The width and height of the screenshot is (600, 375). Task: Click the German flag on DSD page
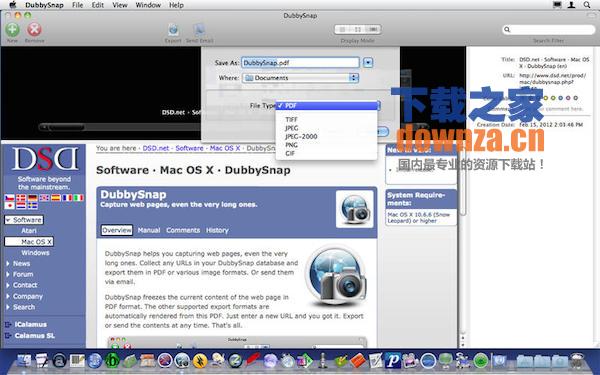coord(33,198)
